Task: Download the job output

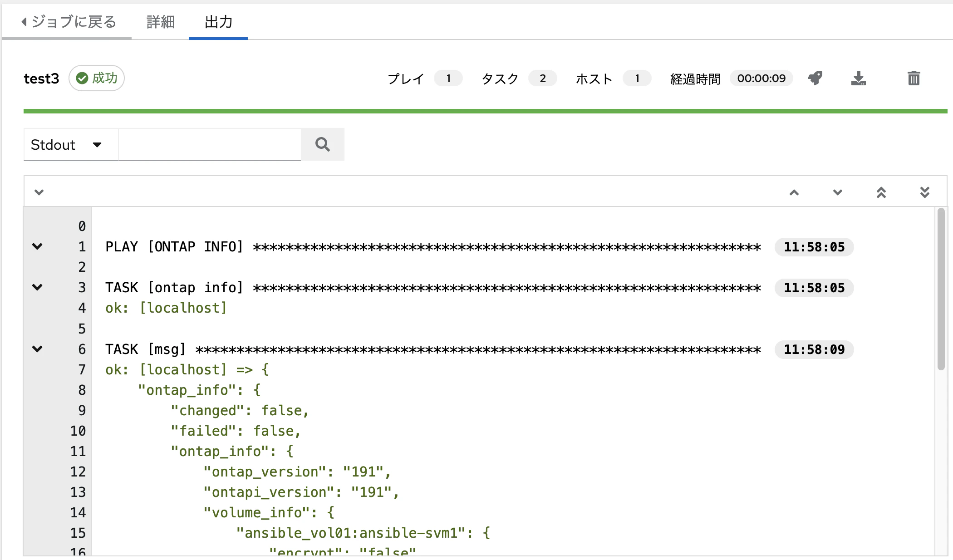Action: (x=858, y=79)
